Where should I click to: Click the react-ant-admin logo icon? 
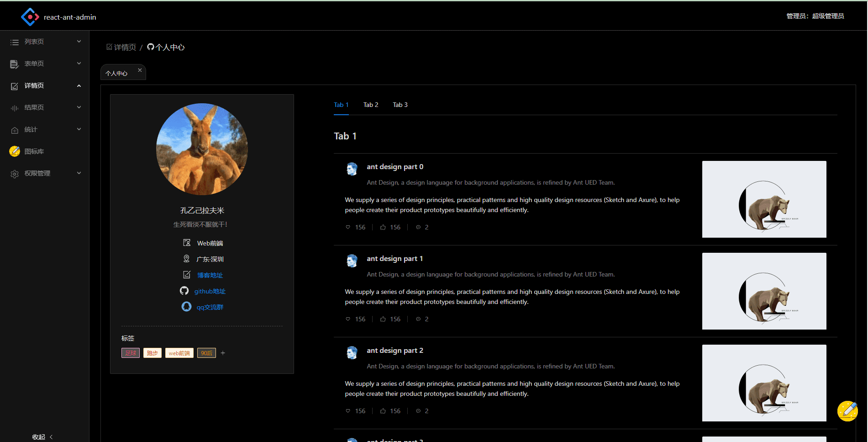pos(30,17)
